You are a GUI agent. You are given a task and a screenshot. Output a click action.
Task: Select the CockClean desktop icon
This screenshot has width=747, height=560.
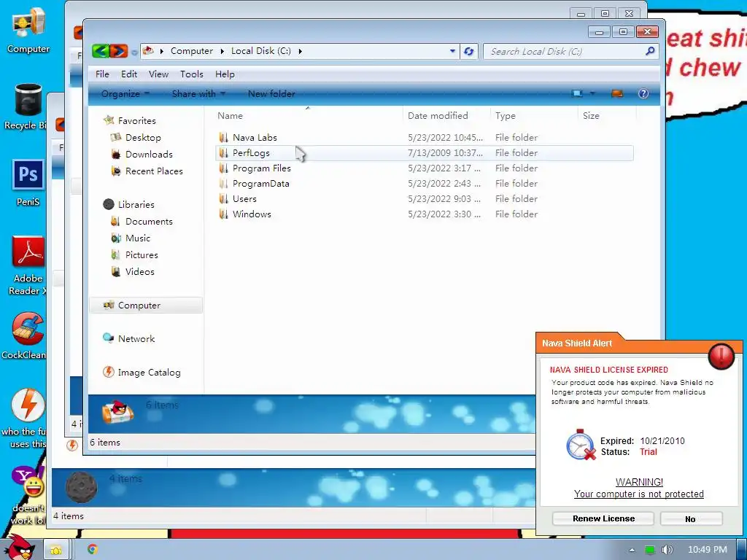(x=25, y=335)
